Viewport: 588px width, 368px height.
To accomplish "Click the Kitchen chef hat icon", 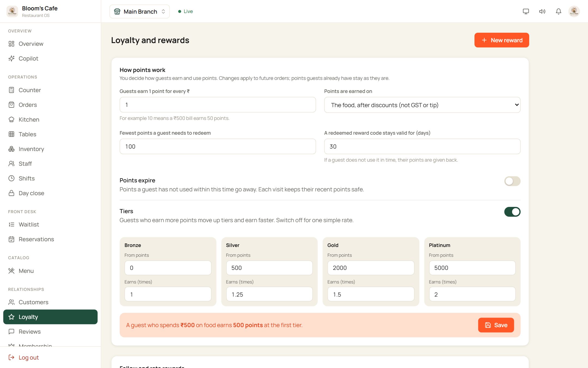I will point(11,120).
